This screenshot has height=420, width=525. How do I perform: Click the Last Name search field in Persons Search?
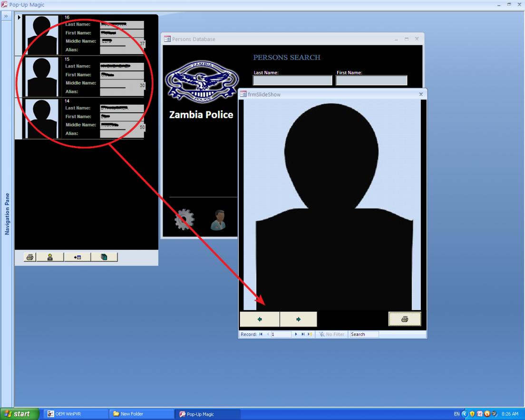pos(292,80)
